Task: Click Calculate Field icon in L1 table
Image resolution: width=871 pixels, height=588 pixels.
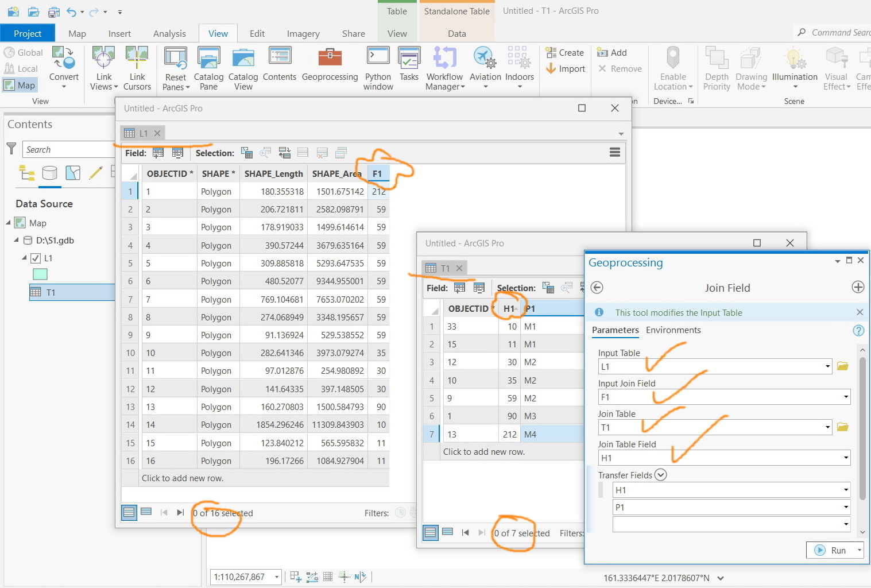Action: click(x=177, y=153)
